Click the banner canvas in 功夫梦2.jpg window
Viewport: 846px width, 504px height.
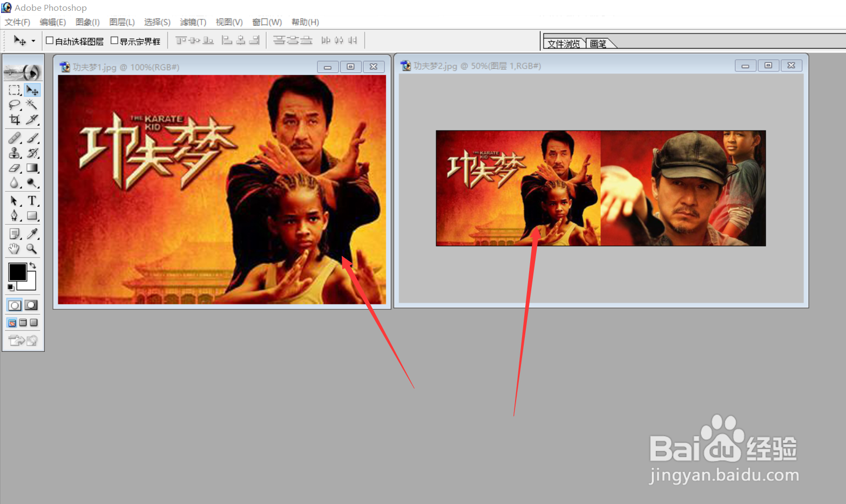[x=601, y=188]
